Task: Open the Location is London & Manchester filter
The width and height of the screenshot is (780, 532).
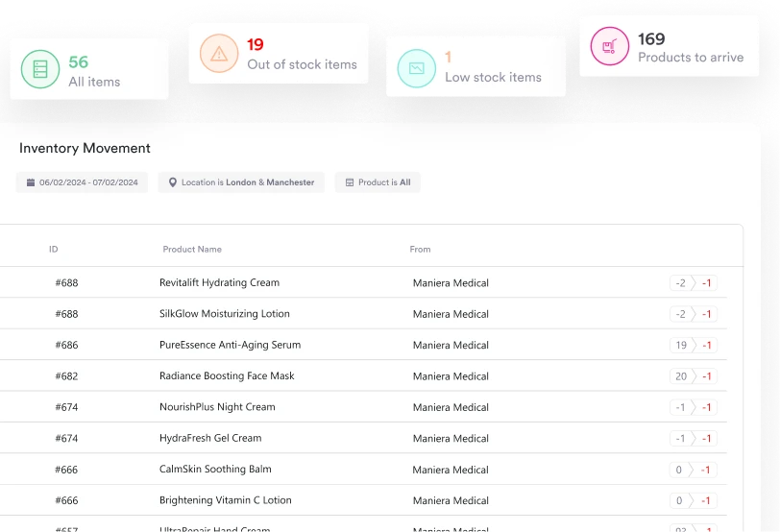Action: [241, 182]
